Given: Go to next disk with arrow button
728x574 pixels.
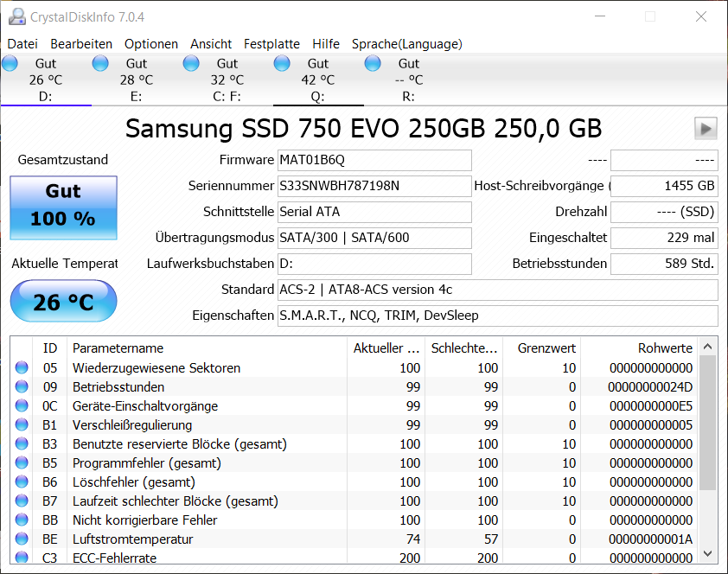Looking at the screenshot, I should [x=706, y=129].
